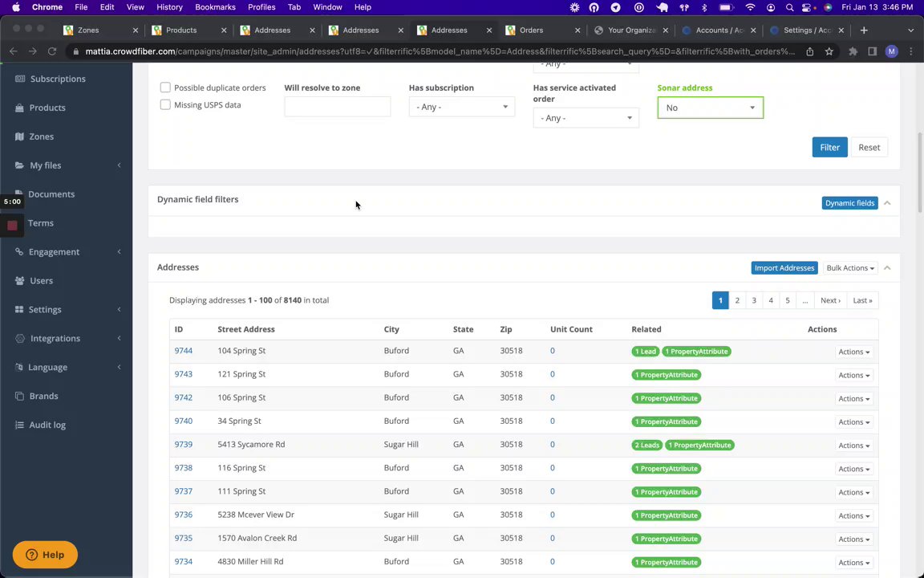Open Bluetooth menu bar icon
This screenshot has height=578, width=924.
[704, 7]
